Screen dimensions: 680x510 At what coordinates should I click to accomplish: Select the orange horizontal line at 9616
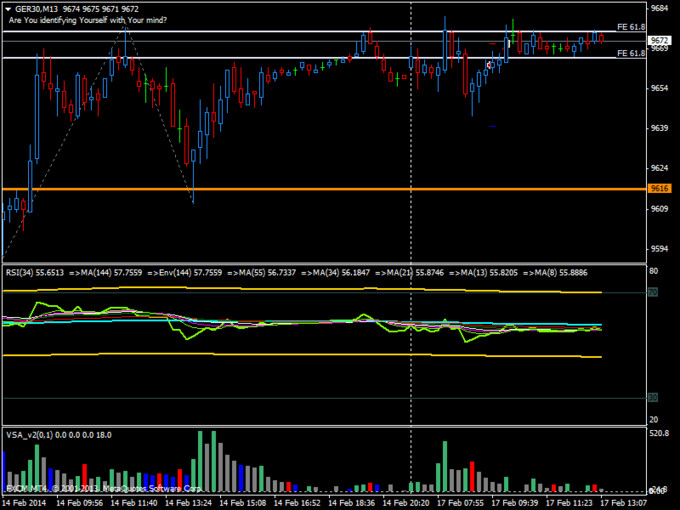[x=300, y=188]
